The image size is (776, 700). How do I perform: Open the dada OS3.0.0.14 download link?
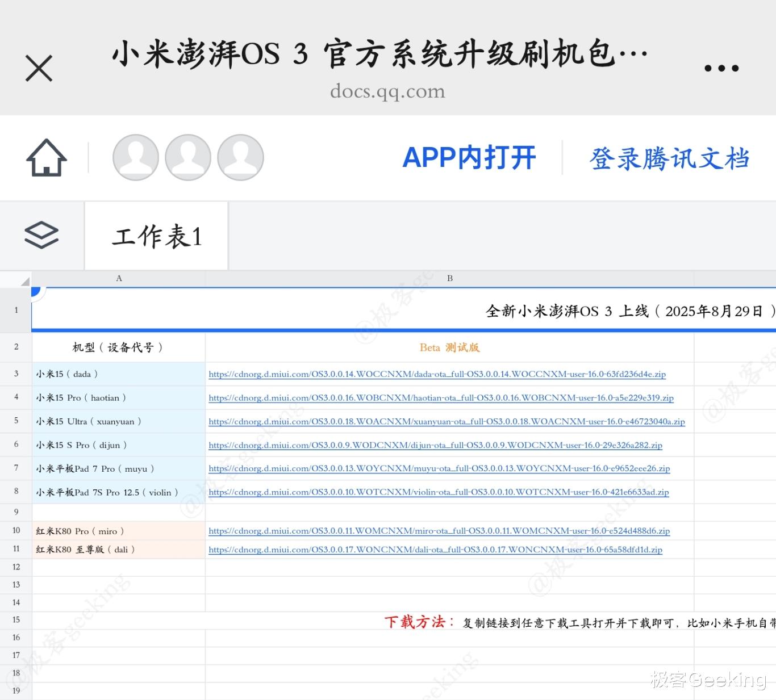coord(437,374)
